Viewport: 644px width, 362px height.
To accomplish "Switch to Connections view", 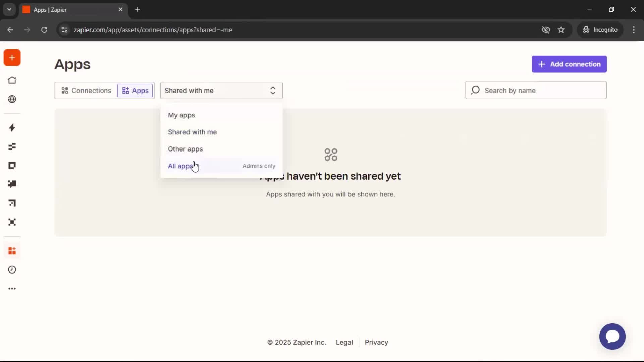I will pos(86,90).
